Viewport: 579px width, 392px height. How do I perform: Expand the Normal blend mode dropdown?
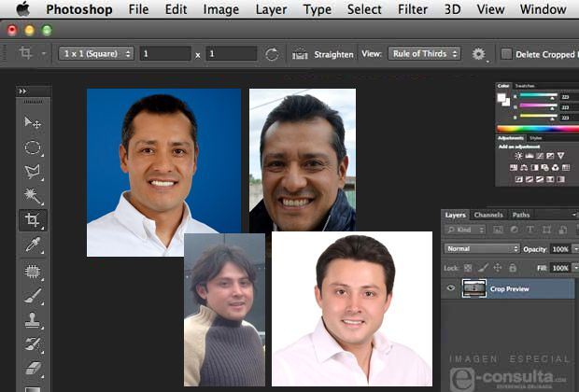coord(482,249)
